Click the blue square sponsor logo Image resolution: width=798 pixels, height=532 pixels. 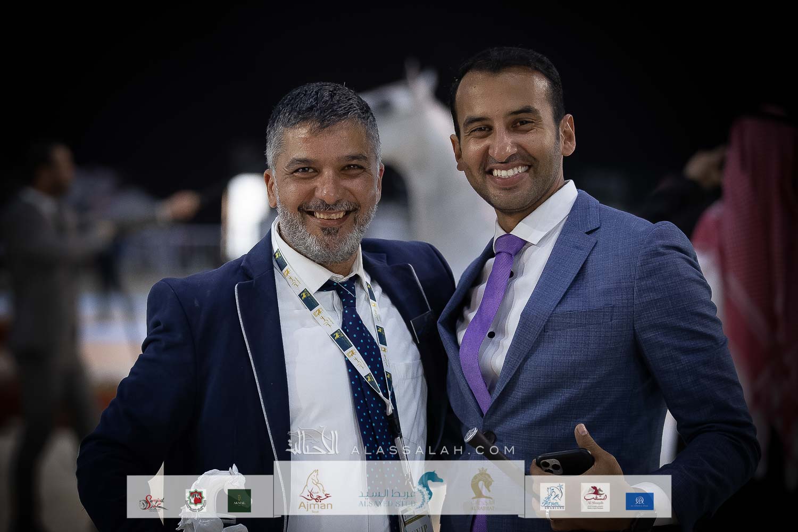639,500
